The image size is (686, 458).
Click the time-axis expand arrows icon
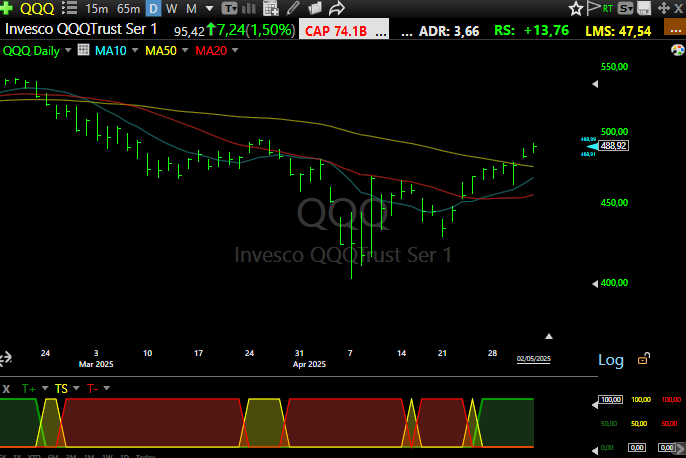coord(6,358)
